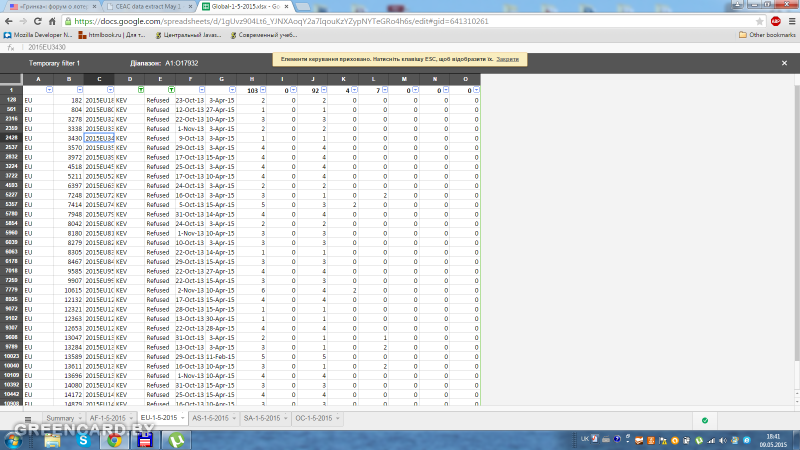Launch uTorrent from the taskbar
Image resolution: width=800 pixels, height=450 pixels.
(176, 439)
